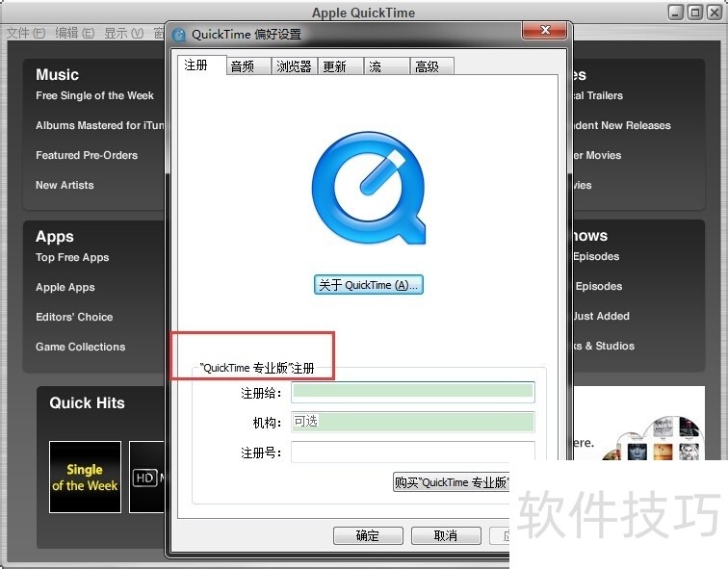Click the Apple Apps link
This screenshot has height=569, width=728.
(65, 287)
